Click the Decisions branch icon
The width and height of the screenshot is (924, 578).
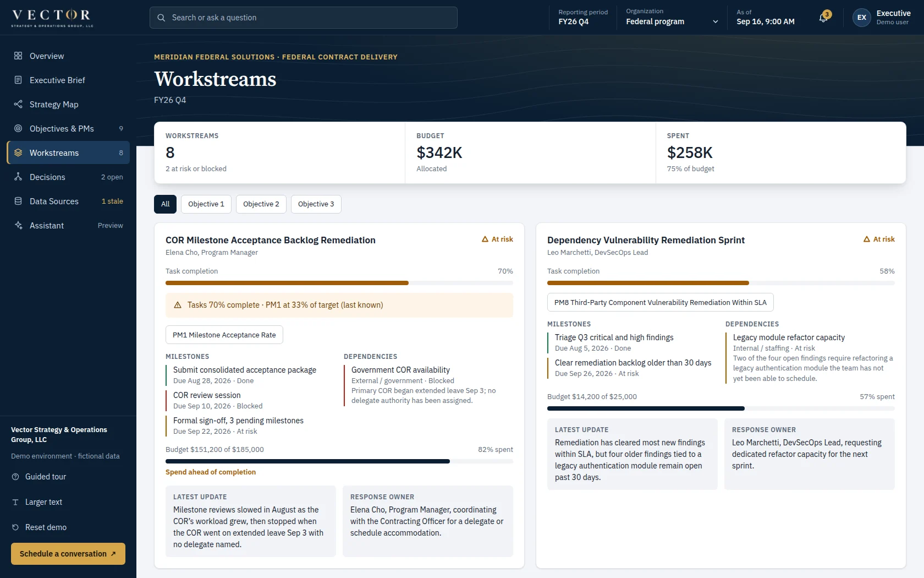coord(18,177)
